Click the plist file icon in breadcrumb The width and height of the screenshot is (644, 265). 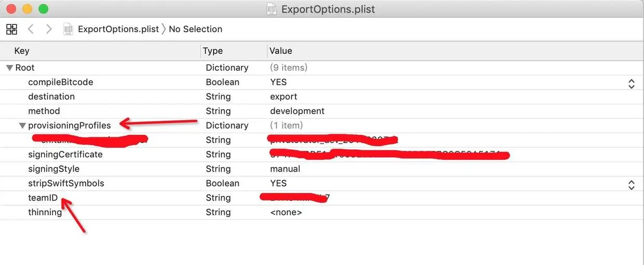[68, 29]
